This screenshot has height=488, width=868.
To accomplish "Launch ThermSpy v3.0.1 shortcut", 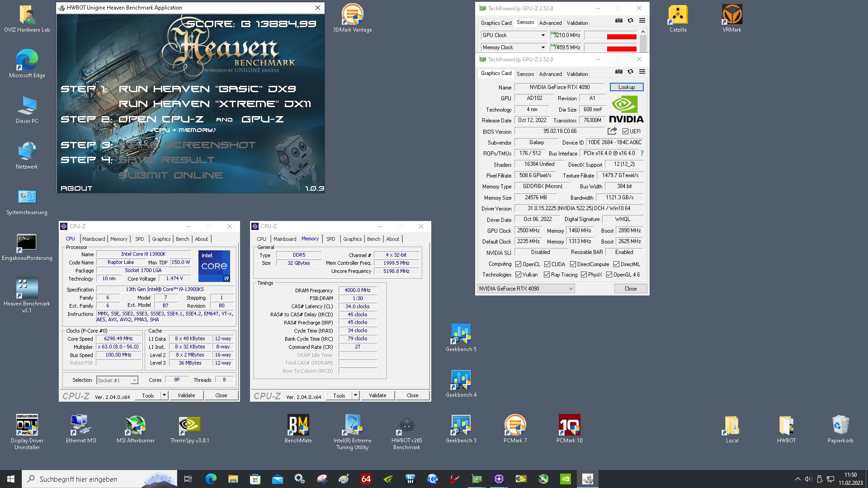I will [x=189, y=429].
